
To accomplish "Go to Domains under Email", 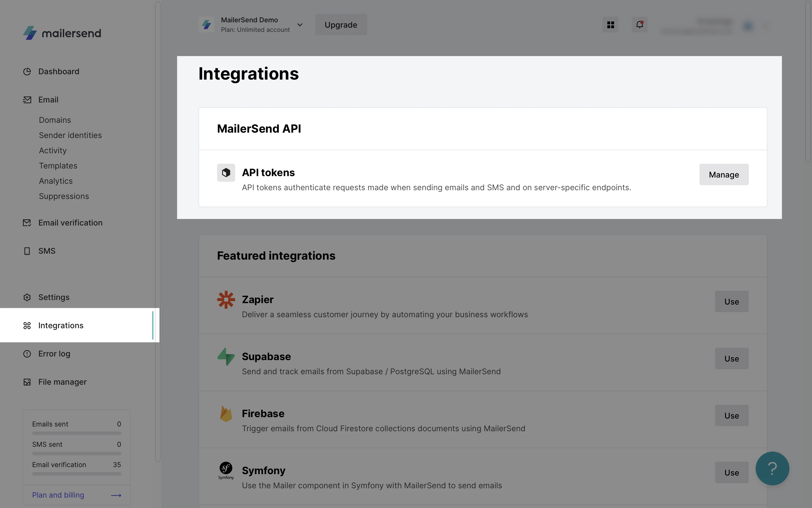I will coord(55,120).
